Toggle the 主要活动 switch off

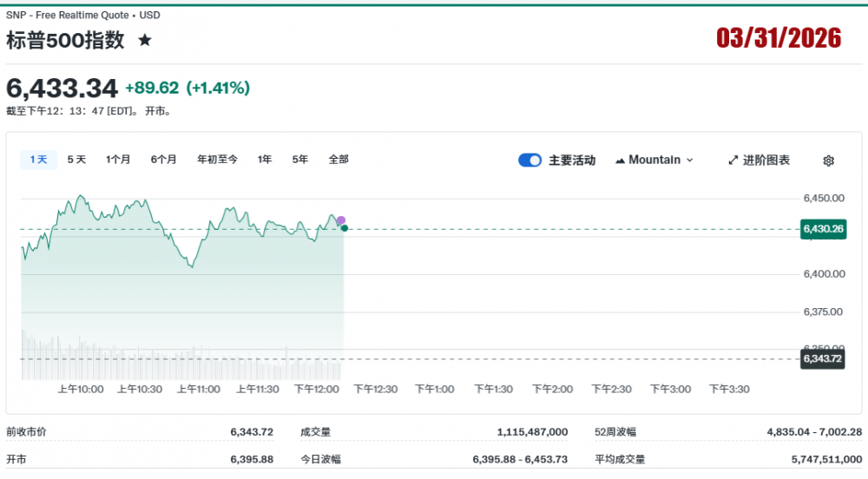[529, 161]
